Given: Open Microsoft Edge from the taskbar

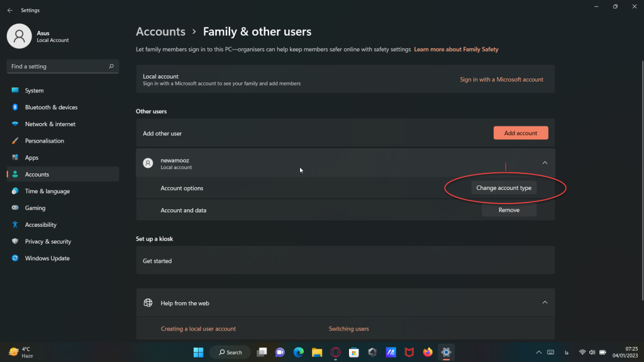Looking at the screenshot, I should point(299,352).
